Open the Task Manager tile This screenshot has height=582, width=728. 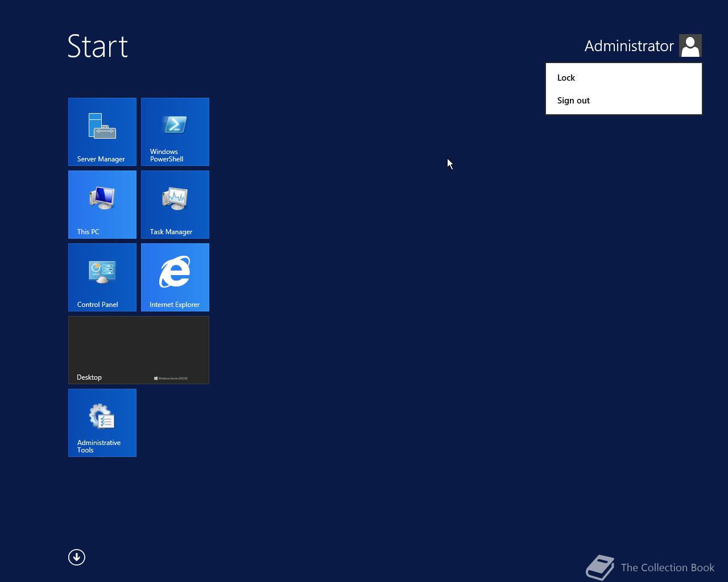[x=175, y=205]
